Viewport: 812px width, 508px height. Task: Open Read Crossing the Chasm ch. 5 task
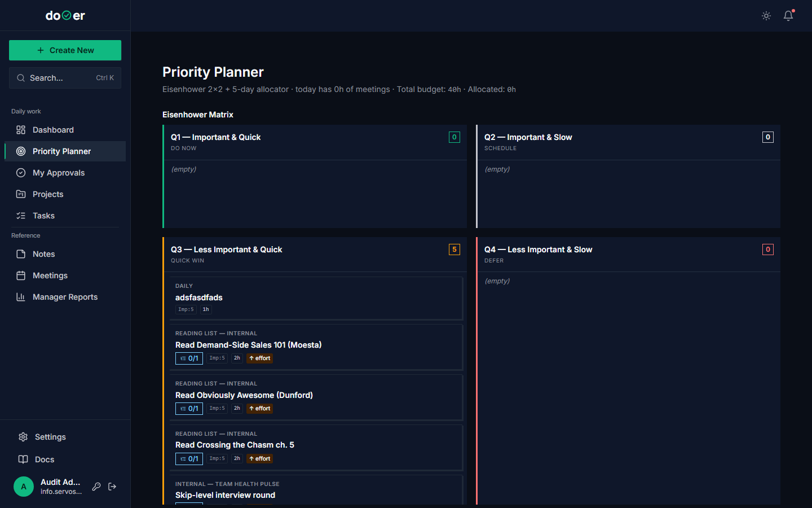(x=316, y=448)
